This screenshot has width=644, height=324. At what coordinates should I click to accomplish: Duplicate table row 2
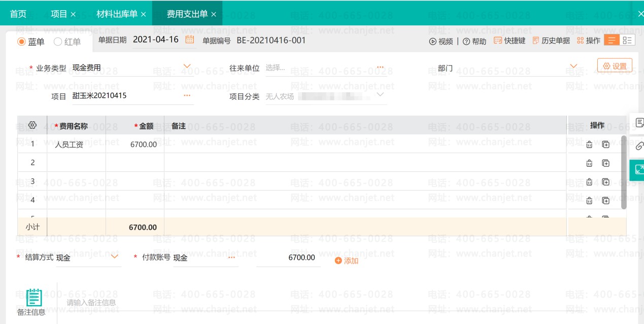[x=605, y=163]
